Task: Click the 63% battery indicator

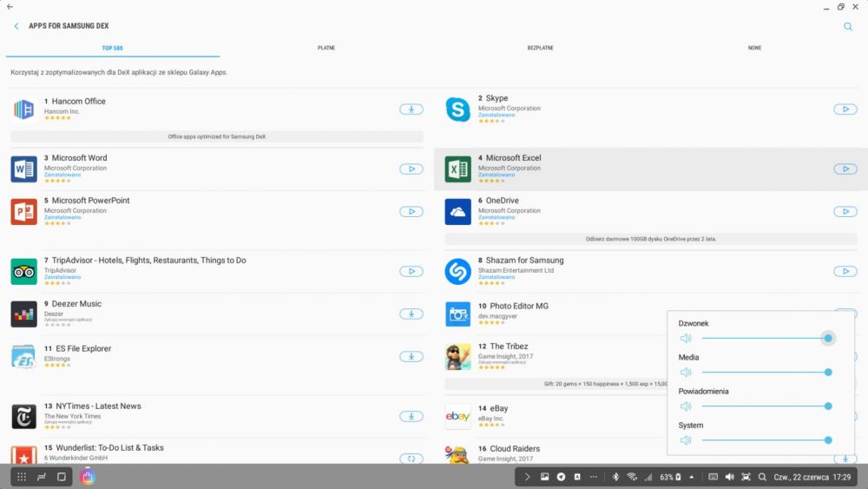Action: pyautogui.click(x=670, y=477)
